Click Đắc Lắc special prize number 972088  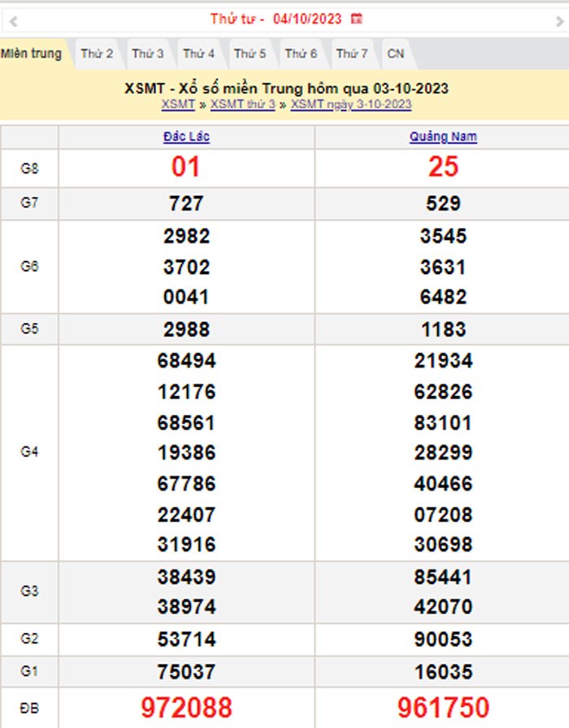point(186,707)
